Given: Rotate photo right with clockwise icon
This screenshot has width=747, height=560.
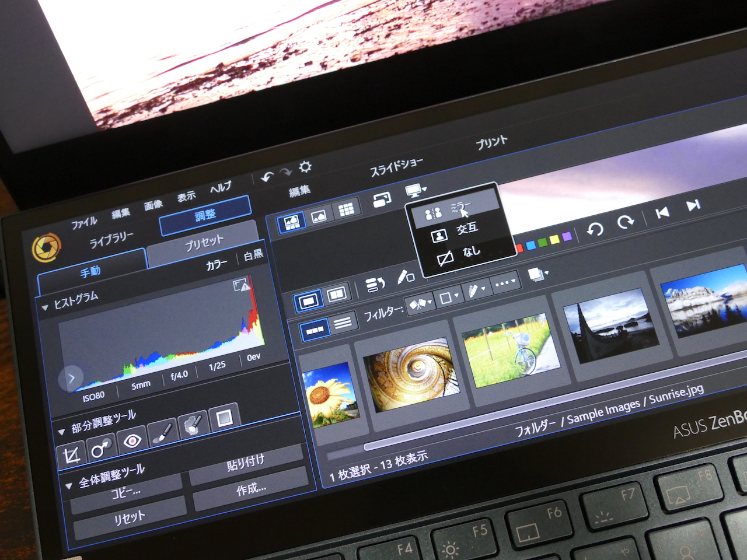Looking at the screenshot, I should 625,222.
